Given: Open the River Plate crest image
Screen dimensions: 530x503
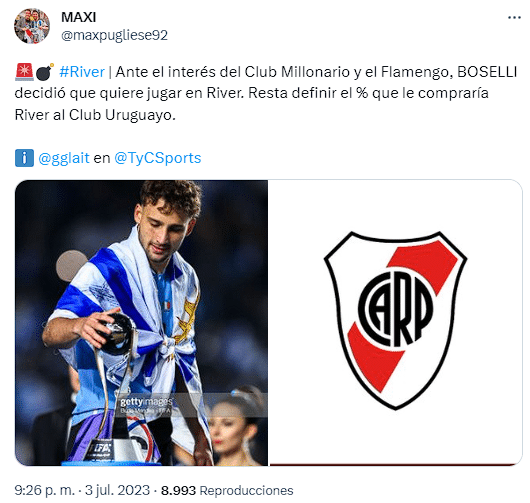Looking at the screenshot, I should (395, 323).
